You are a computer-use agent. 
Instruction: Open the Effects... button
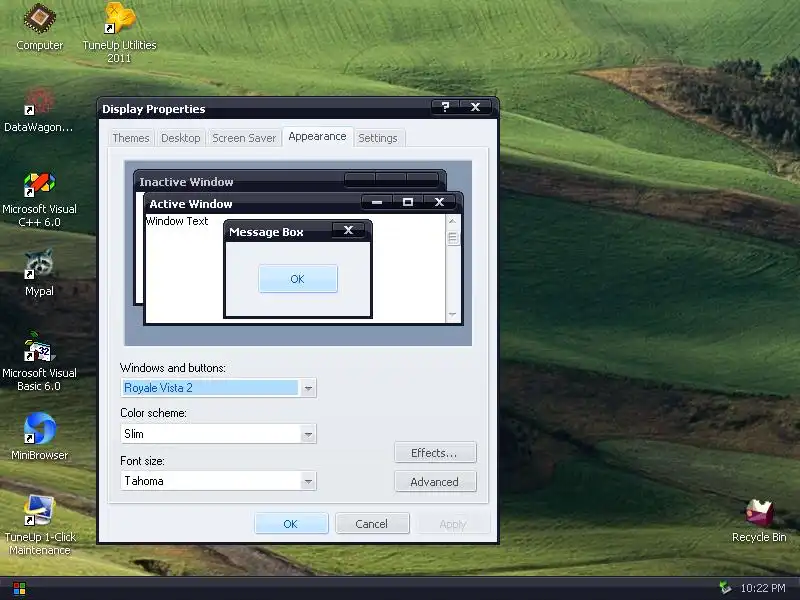point(435,453)
